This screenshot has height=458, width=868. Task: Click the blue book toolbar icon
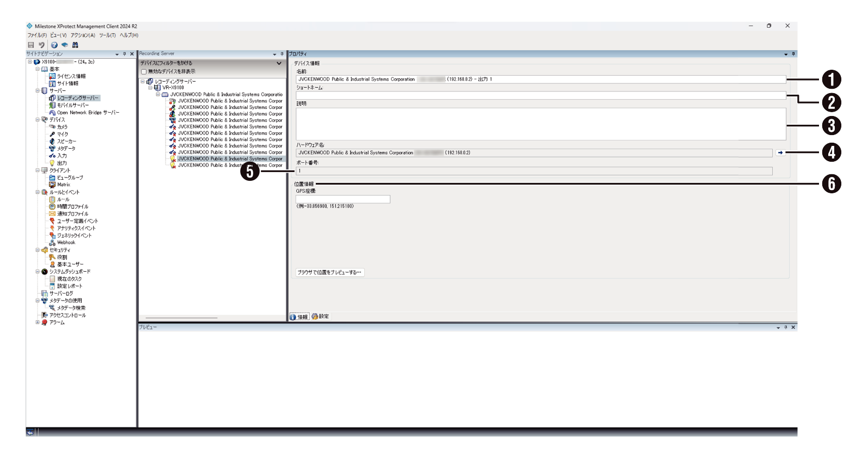pyautogui.click(x=65, y=45)
